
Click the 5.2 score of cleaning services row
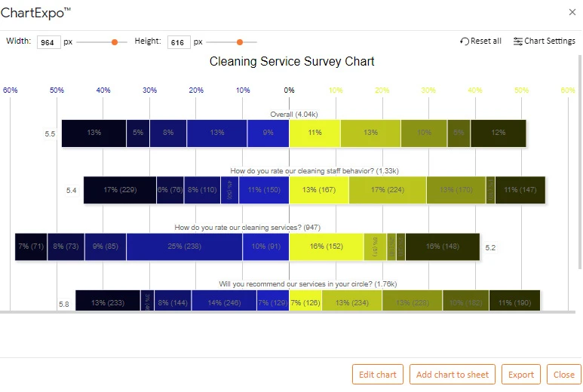pyautogui.click(x=490, y=247)
